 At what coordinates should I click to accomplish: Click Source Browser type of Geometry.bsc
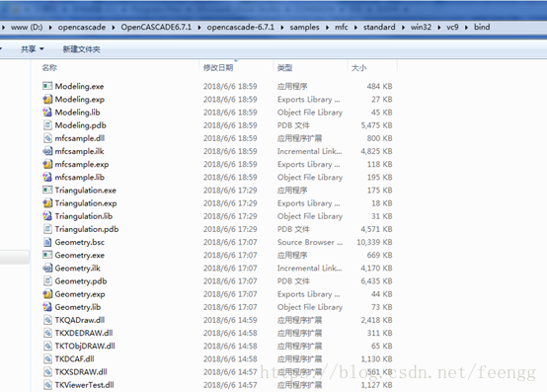[310, 242]
